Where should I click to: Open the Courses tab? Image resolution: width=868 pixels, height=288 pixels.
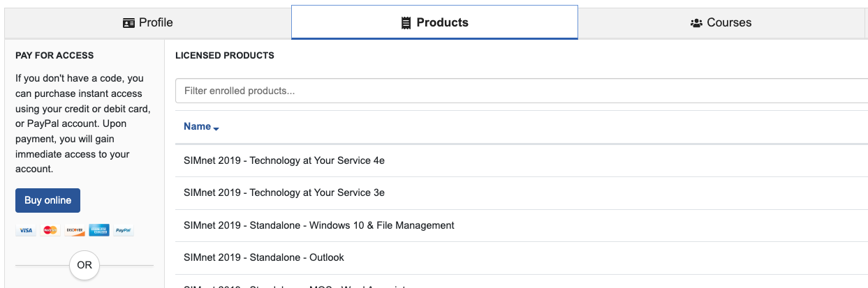(721, 22)
